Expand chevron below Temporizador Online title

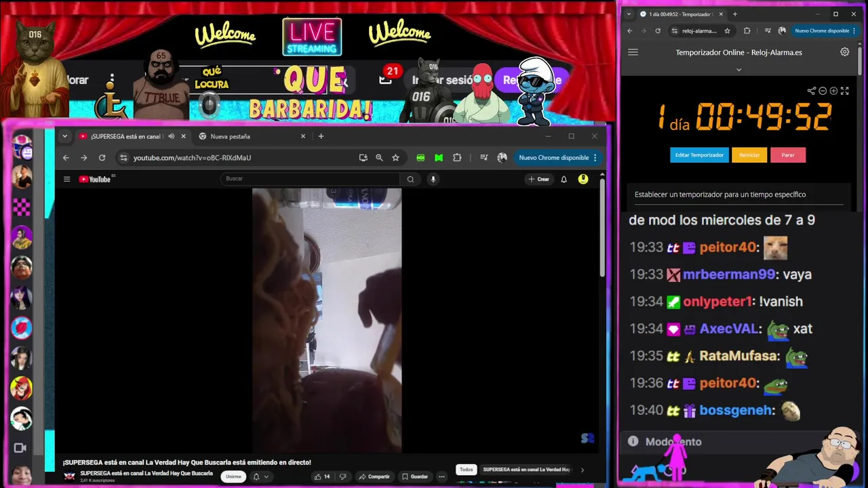738,69
